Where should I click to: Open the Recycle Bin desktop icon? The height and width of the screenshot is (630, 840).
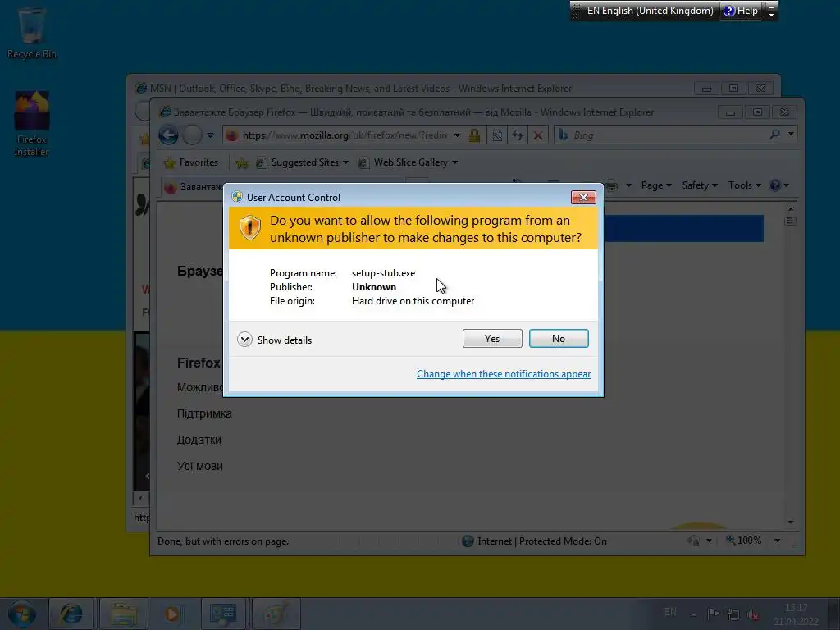point(32,33)
